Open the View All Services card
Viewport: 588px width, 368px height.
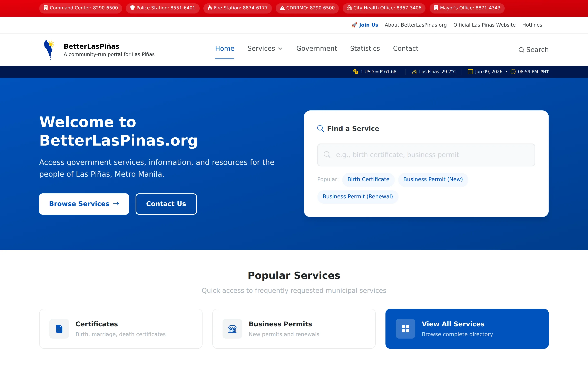pos(467,329)
